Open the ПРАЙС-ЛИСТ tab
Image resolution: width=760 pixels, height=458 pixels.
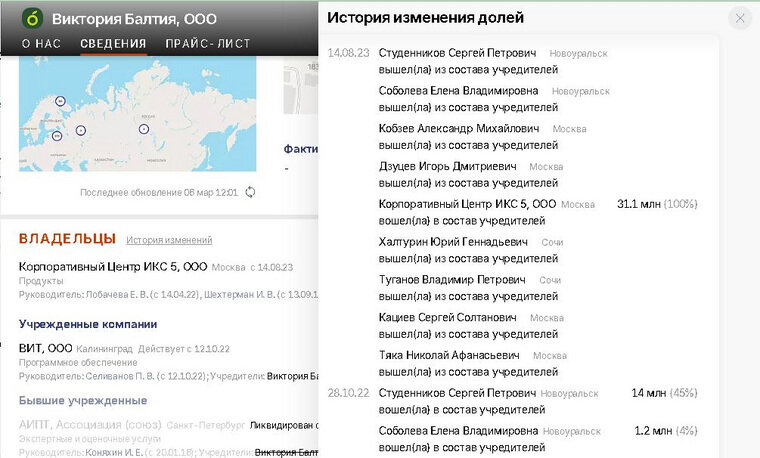tap(207, 44)
